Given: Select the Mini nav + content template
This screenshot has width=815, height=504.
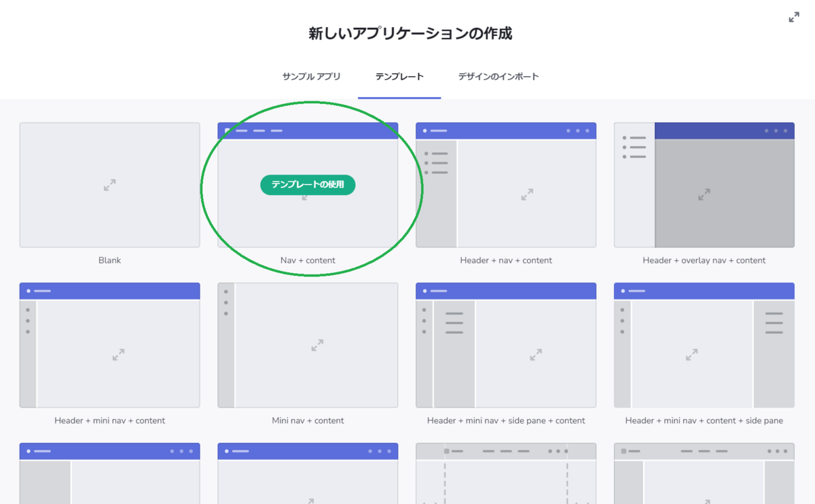Looking at the screenshot, I should click(308, 344).
